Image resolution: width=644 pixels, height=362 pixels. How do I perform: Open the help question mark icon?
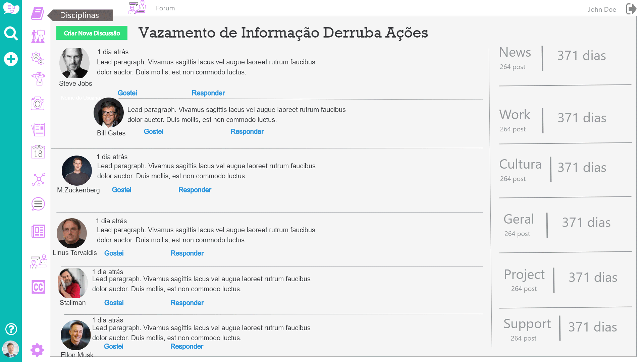click(11, 329)
